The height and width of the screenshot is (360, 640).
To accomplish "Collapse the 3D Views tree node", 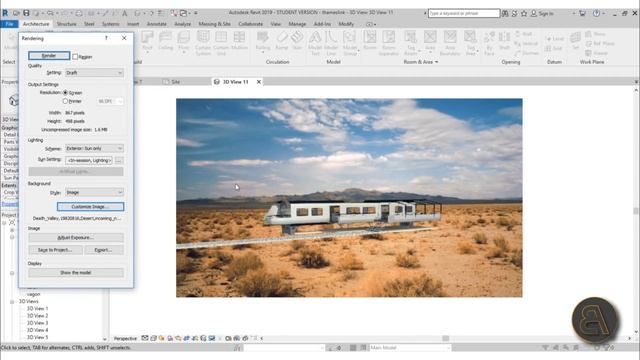I will (12, 302).
